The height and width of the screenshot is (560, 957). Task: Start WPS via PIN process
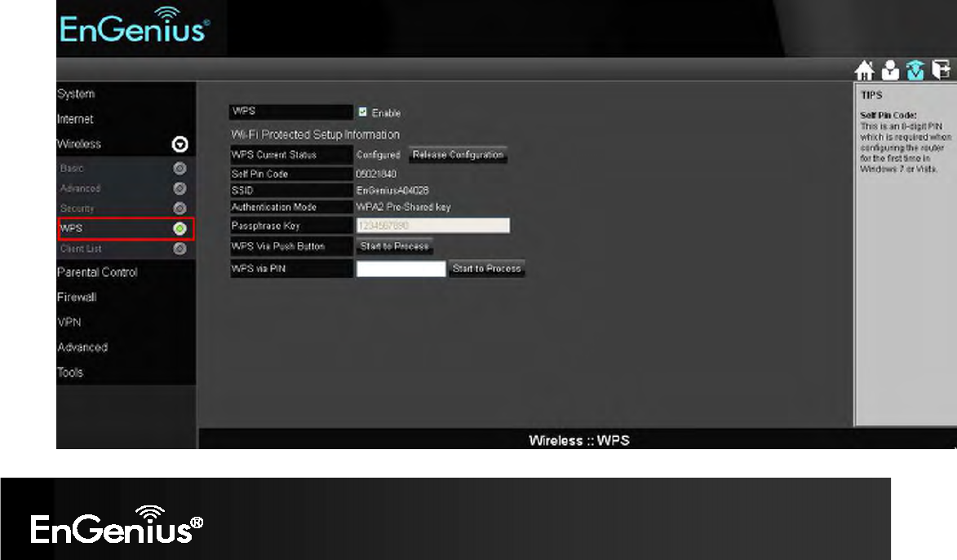[486, 268]
